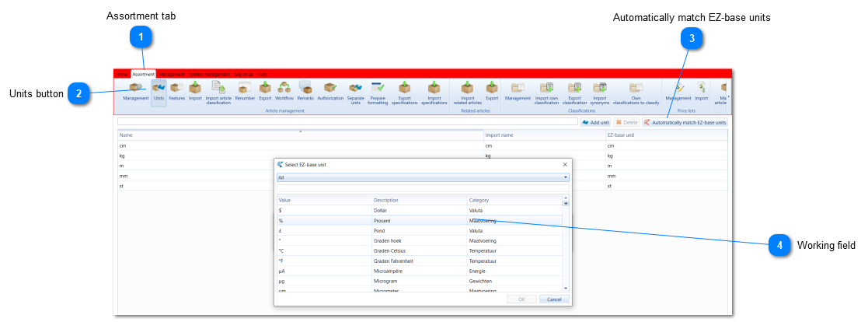Select the Pond row in the dialog
The height and width of the screenshot is (322, 868).
click(x=420, y=230)
